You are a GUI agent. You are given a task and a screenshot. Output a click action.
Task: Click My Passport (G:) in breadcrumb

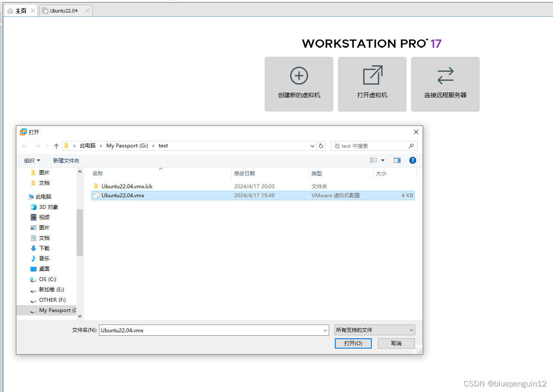coord(127,146)
